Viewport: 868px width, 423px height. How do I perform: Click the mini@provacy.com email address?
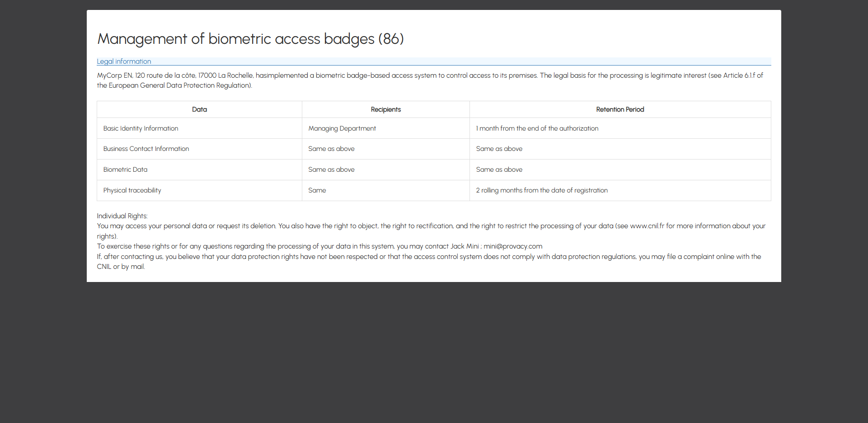(513, 246)
